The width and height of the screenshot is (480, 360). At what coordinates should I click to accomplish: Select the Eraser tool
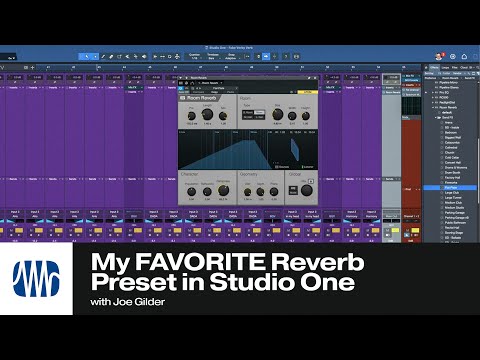tap(111, 57)
